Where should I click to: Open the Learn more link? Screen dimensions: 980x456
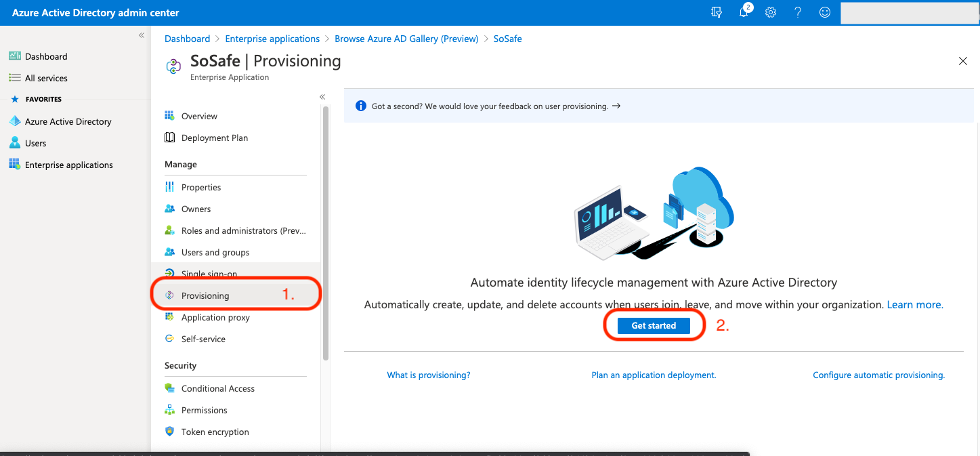[x=914, y=305]
